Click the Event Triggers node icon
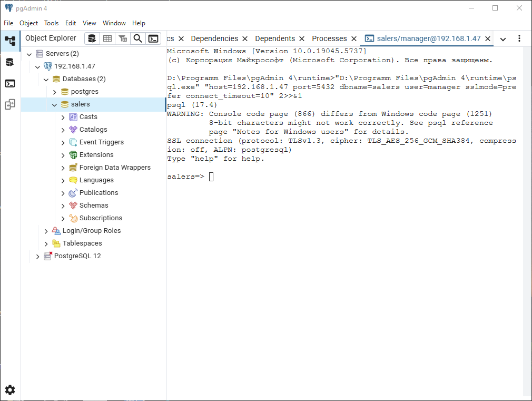Image resolution: width=532 pixels, height=401 pixels. (73, 142)
